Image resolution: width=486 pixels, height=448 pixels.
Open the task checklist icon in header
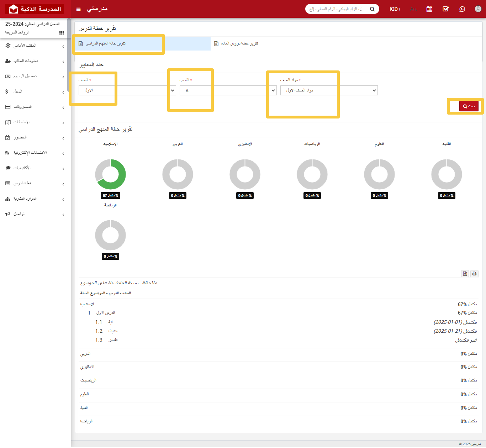[x=445, y=9]
